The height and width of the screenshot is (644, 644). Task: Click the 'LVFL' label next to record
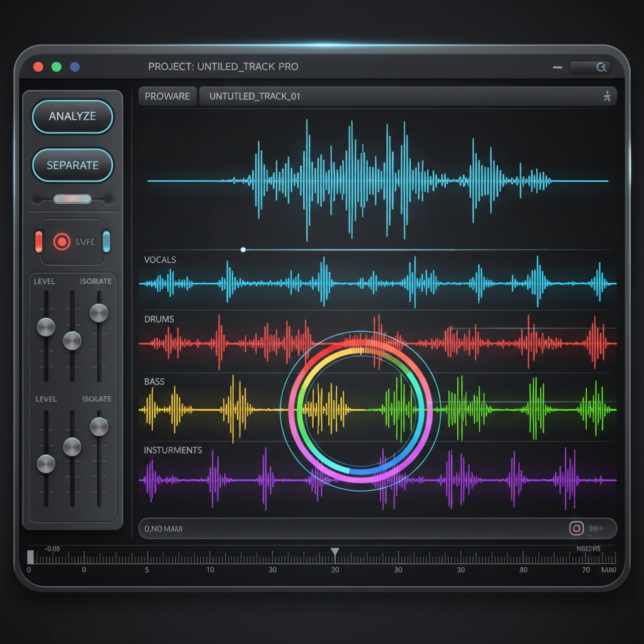pyautogui.click(x=85, y=242)
